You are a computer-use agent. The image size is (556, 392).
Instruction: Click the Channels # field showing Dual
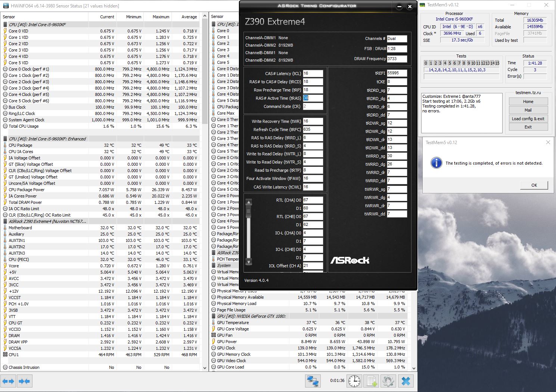pos(397,38)
